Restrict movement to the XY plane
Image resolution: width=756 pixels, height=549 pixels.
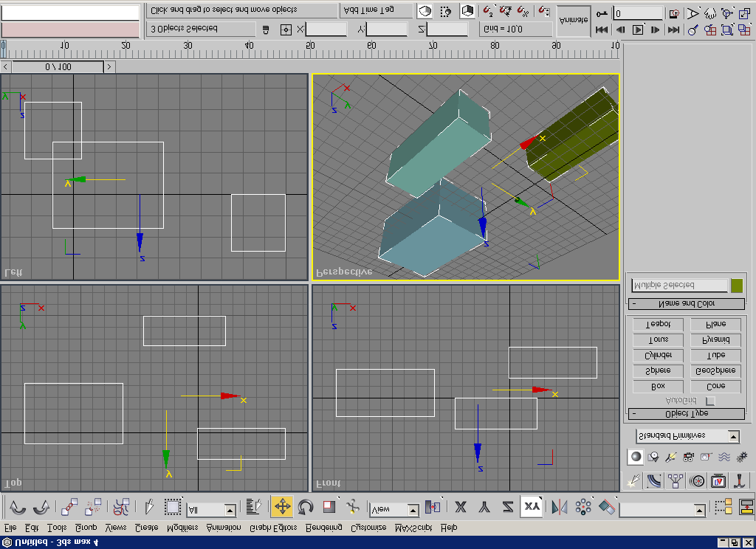pos(532,507)
